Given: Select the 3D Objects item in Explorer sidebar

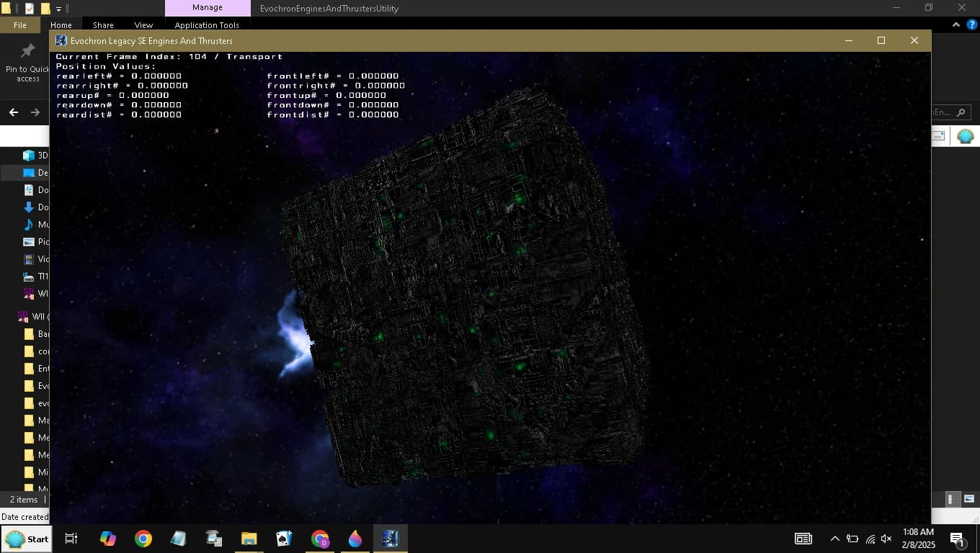Looking at the screenshot, I should point(35,155).
